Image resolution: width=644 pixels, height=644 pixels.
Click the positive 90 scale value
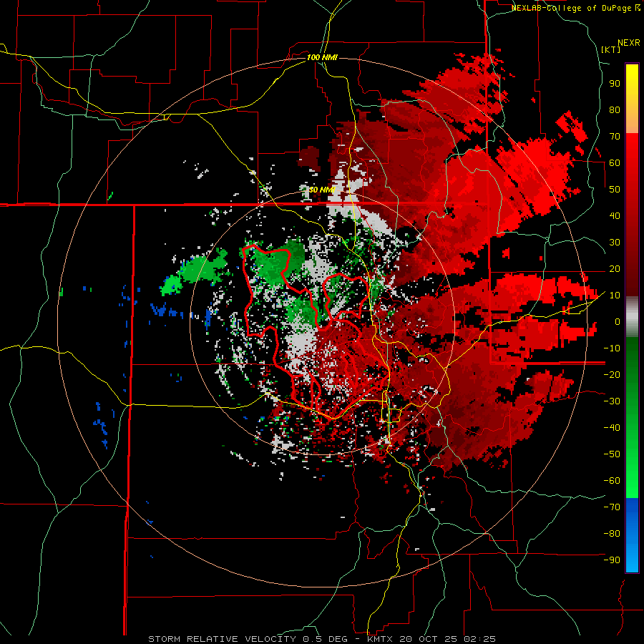pyautogui.click(x=615, y=84)
